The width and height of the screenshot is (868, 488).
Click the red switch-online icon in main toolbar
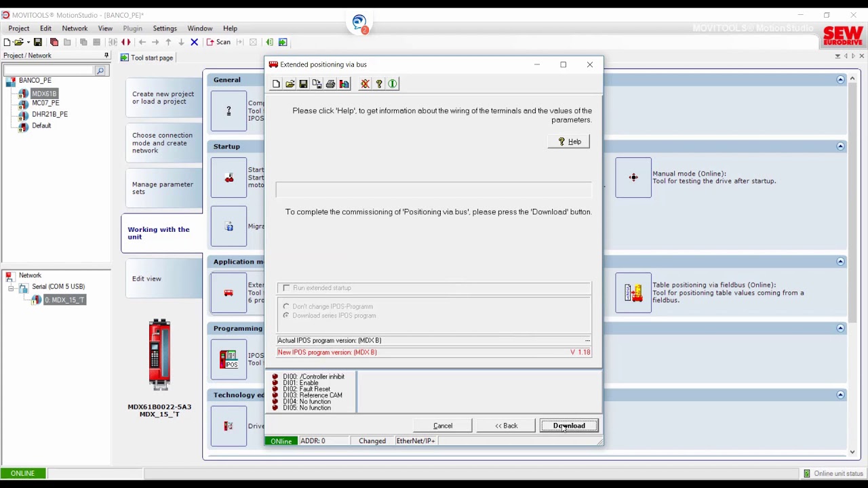tap(126, 42)
